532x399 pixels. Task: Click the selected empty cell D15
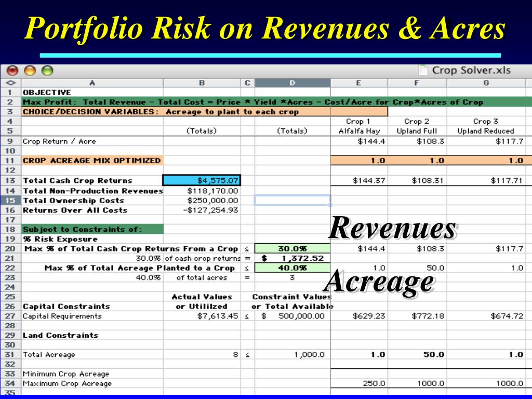coord(292,200)
